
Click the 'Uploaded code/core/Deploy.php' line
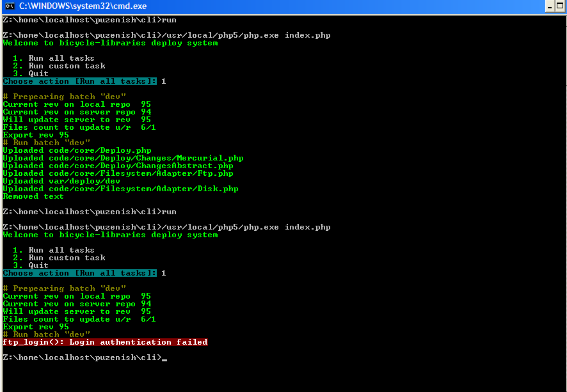[77, 150]
